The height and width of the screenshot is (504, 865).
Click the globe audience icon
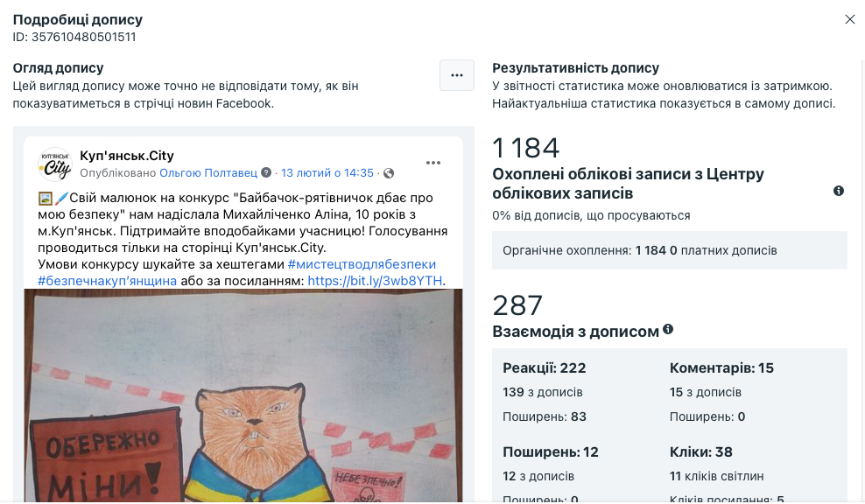point(389,173)
